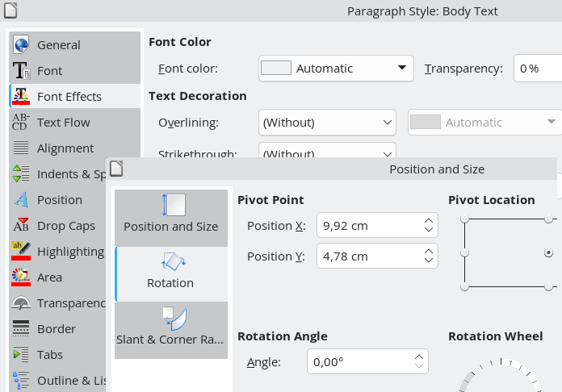Click the Alignment tab icon

22,148
